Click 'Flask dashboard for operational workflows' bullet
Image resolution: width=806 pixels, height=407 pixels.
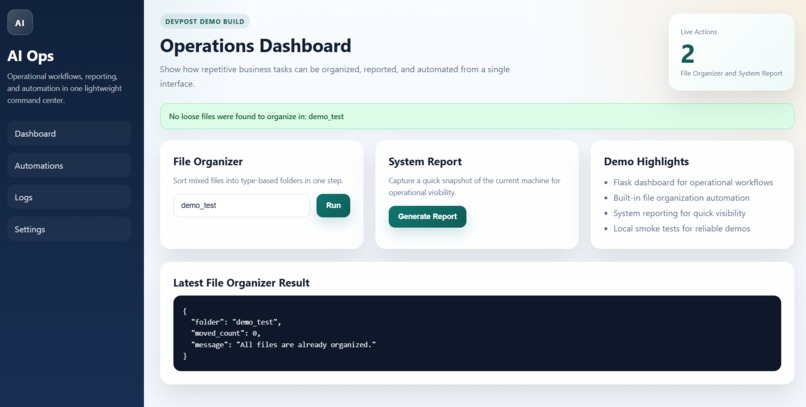point(693,182)
